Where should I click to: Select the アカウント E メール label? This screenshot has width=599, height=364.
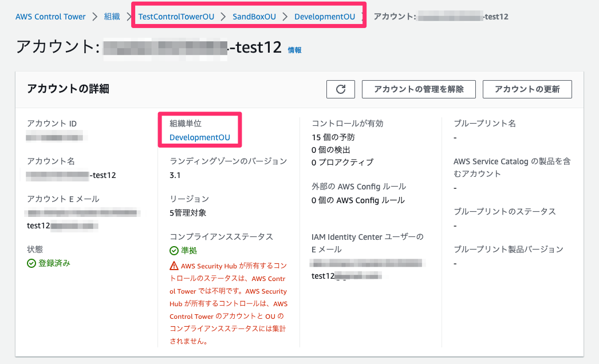coord(63,199)
